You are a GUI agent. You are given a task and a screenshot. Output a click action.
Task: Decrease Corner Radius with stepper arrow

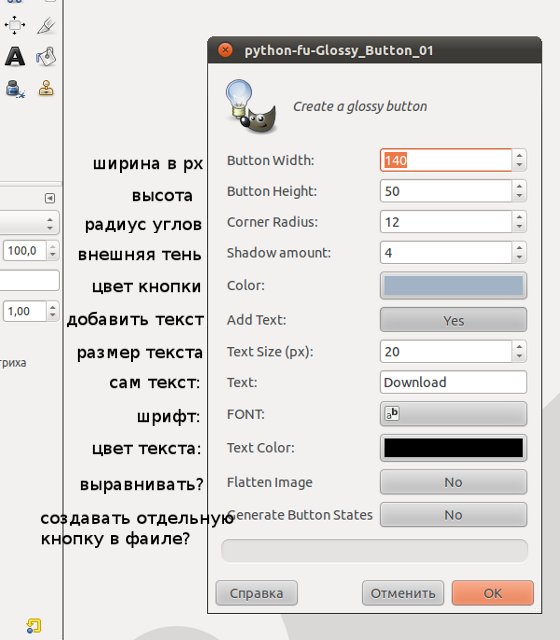tap(519, 227)
